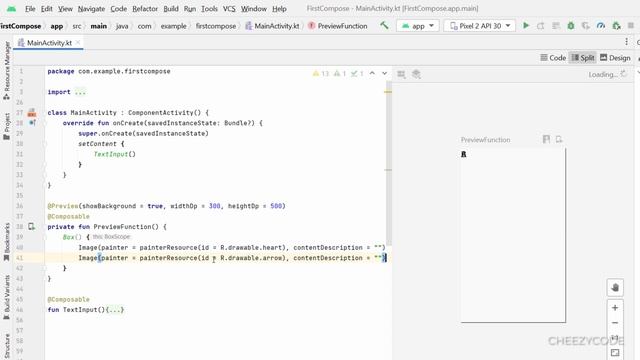This screenshot has width=640, height=360.
Task: Switch editor to Split view
Action: click(x=583, y=58)
